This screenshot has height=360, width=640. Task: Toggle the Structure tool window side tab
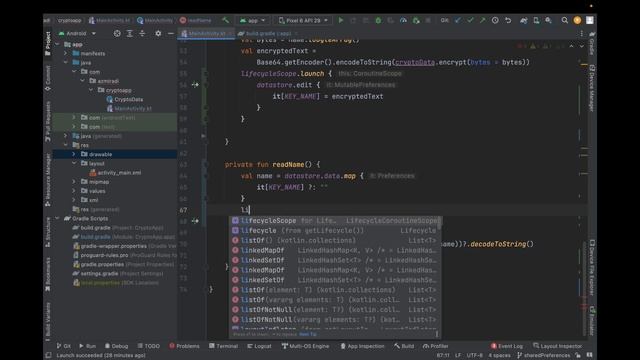click(x=48, y=233)
